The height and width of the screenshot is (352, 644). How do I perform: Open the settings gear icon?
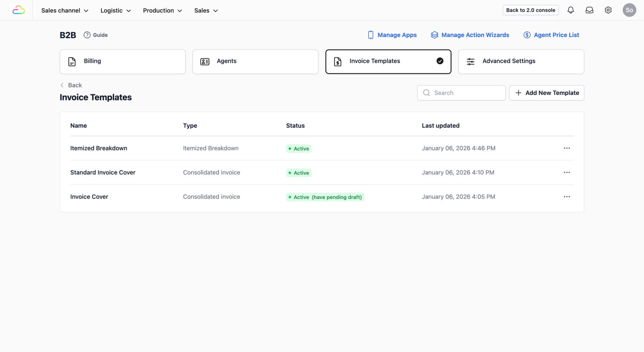point(608,10)
